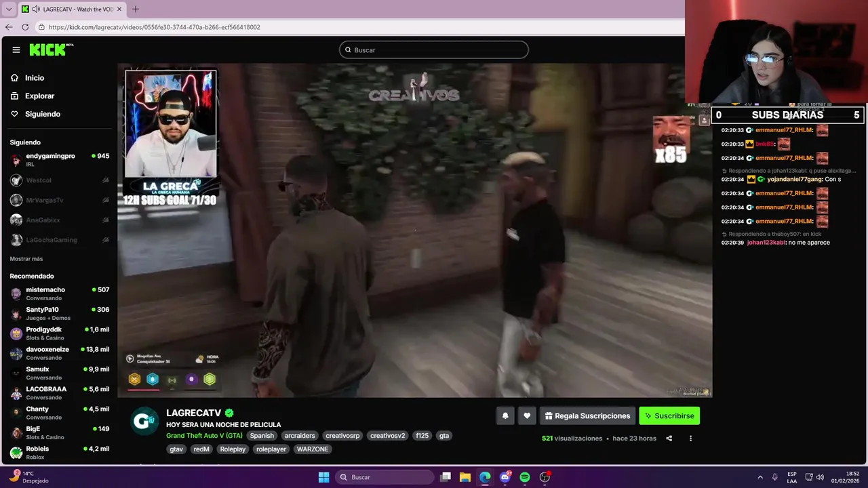The width and height of the screenshot is (868, 488).
Task: Open the browser tab list dropdown arrow
Action: [9, 9]
